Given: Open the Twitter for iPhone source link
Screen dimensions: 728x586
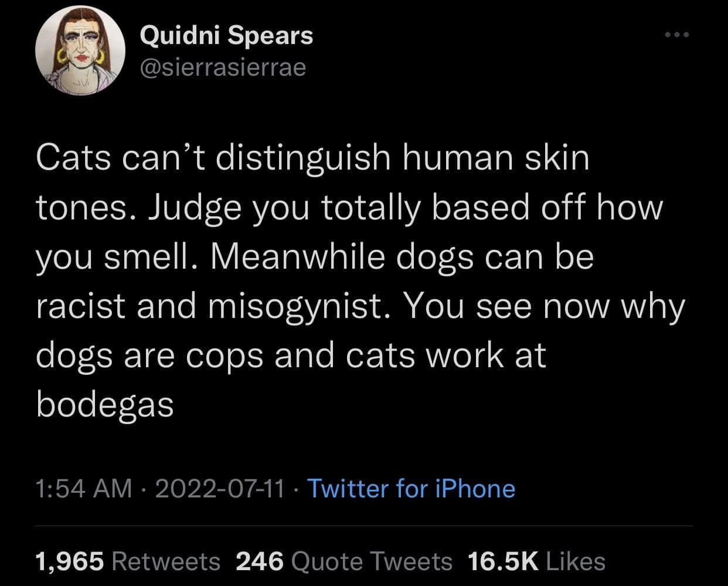Looking at the screenshot, I should (x=411, y=488).
